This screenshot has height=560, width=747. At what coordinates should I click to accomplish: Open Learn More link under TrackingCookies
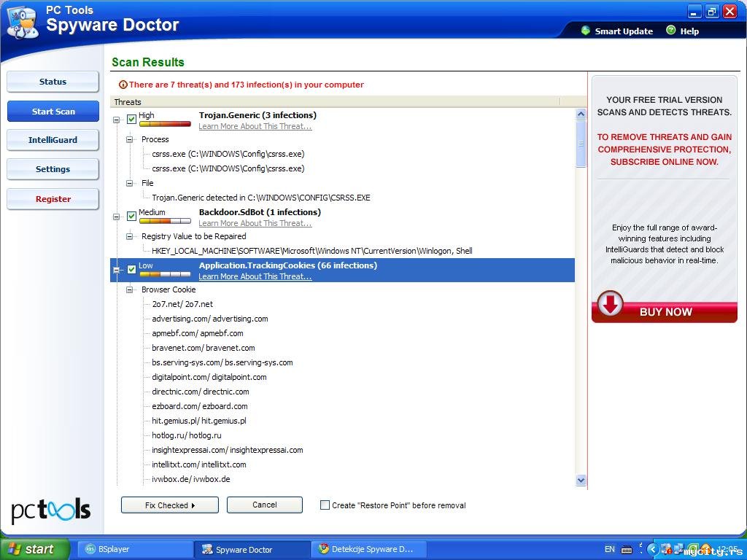[255, 276]
